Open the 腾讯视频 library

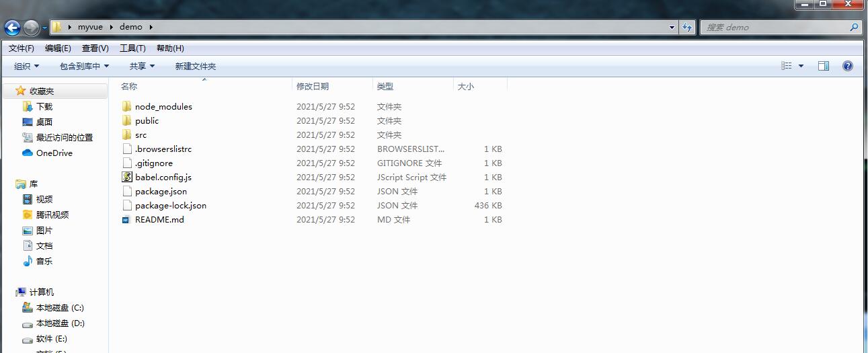pos(52,214)
